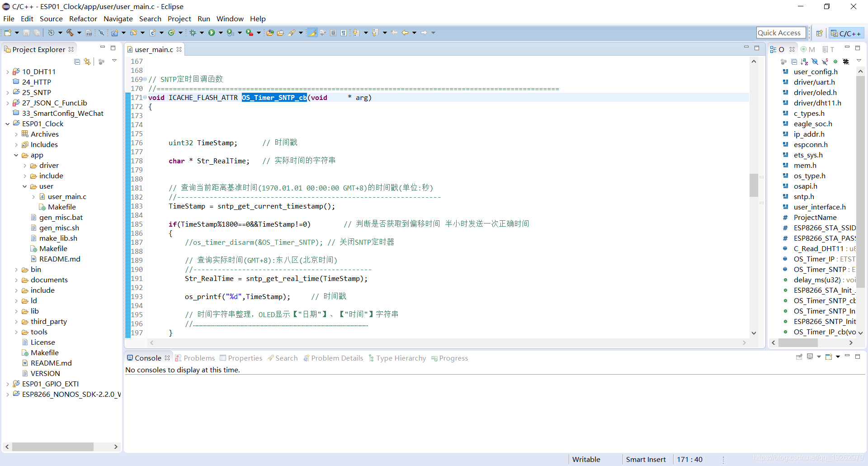Collapse the app folder node
The image size is (868, 466).
coord(16,155)
